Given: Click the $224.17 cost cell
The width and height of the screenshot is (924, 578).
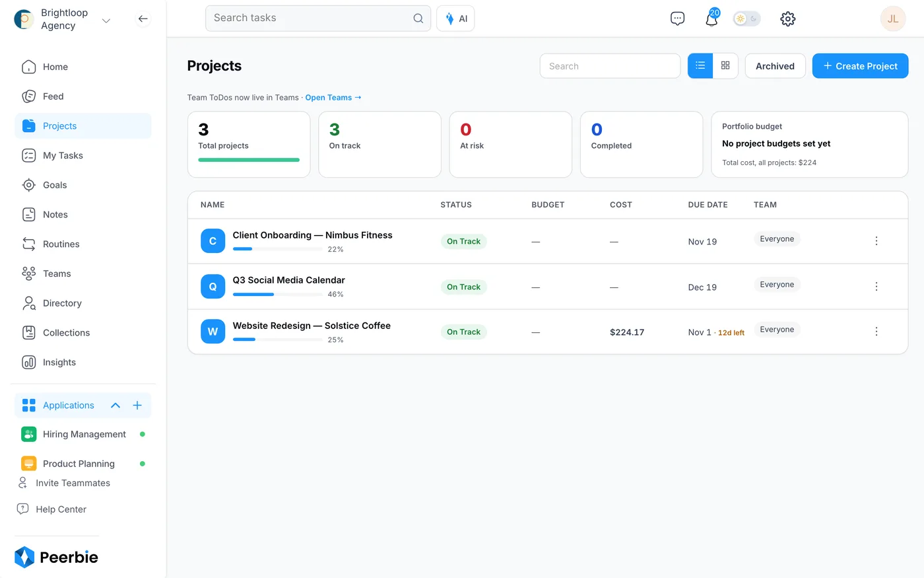Looking at the screenshot, I should click(627, 332).
